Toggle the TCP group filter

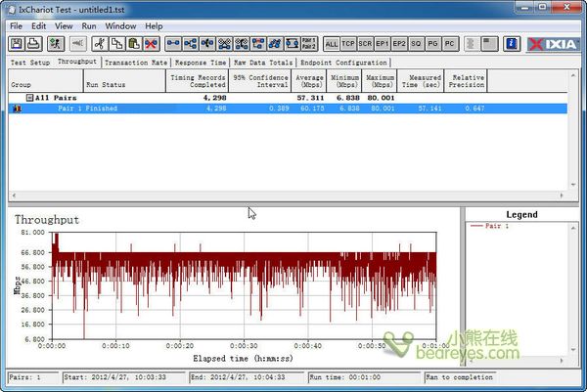coord(348,44)
